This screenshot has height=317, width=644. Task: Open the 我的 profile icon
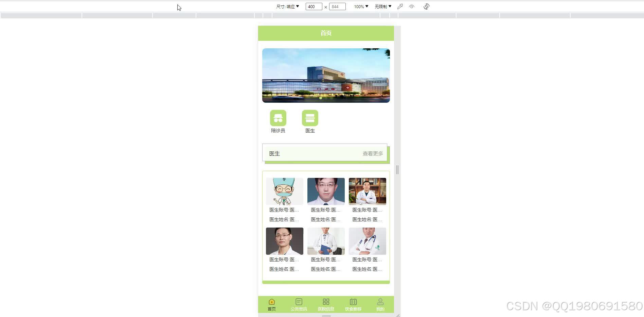tap(380, 301)
